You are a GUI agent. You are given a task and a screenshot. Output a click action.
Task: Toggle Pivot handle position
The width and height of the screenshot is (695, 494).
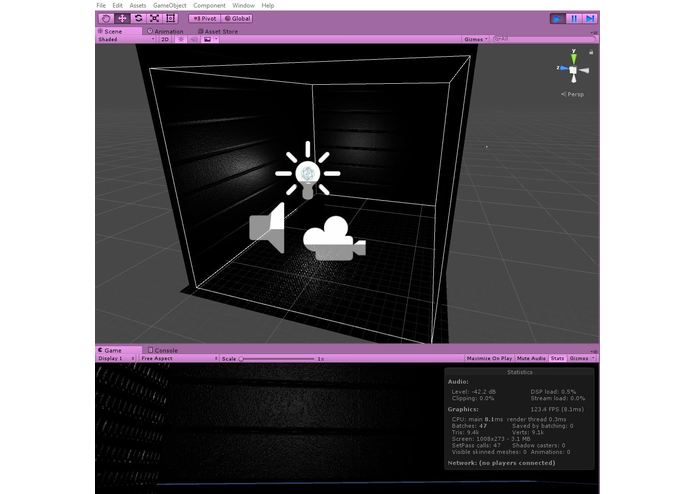205,19
